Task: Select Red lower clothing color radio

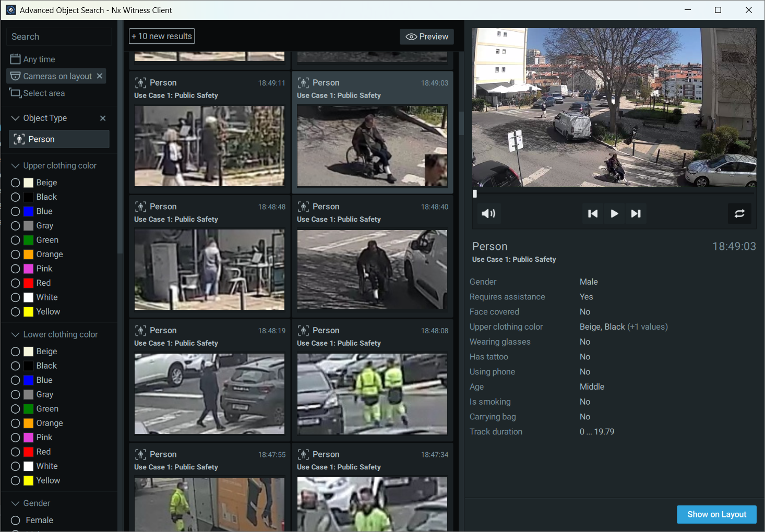Action: point(16,452)
